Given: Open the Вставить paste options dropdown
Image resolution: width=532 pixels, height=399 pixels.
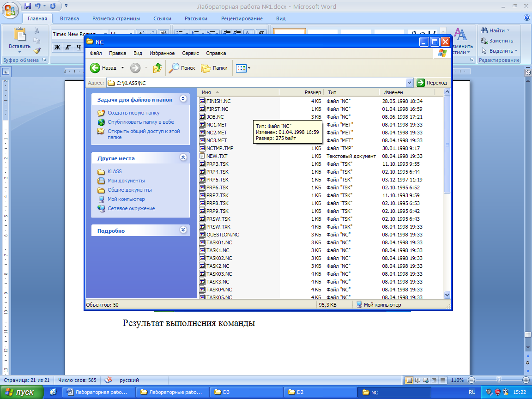Looking at the screenshot, I should point(19,52).
